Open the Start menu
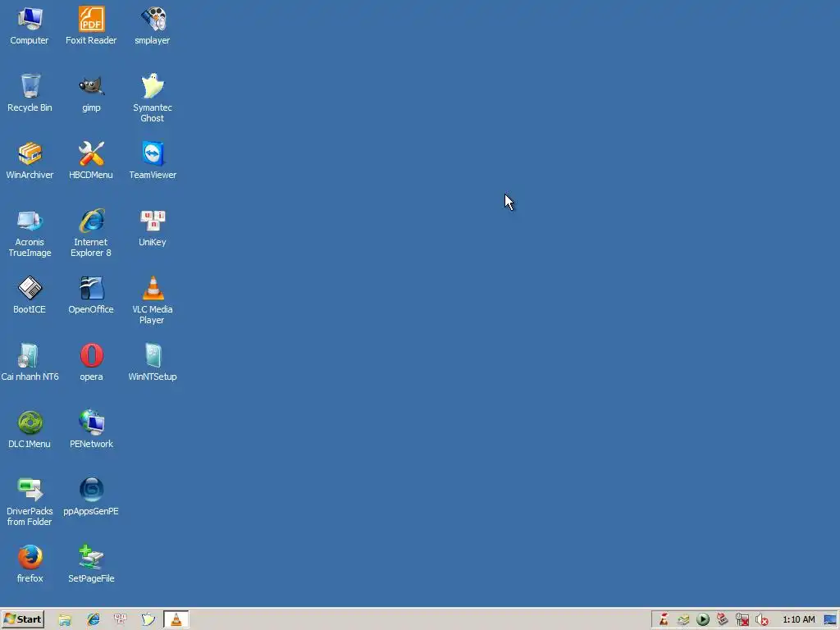The image size is (840, 630). pos(22,619)
